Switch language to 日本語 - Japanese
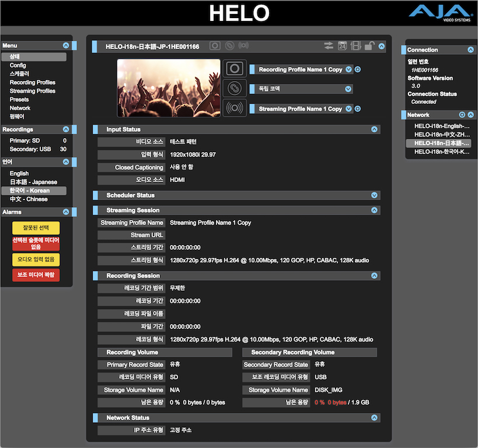Image resolution: width=478 pixels, height=448 pixels. click(x=33, y=182)
